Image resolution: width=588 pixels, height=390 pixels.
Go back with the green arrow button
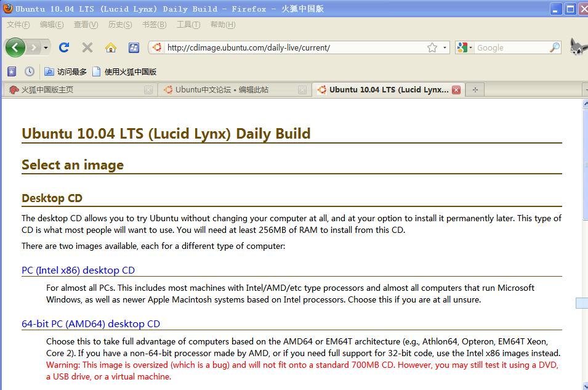(15, 47)
